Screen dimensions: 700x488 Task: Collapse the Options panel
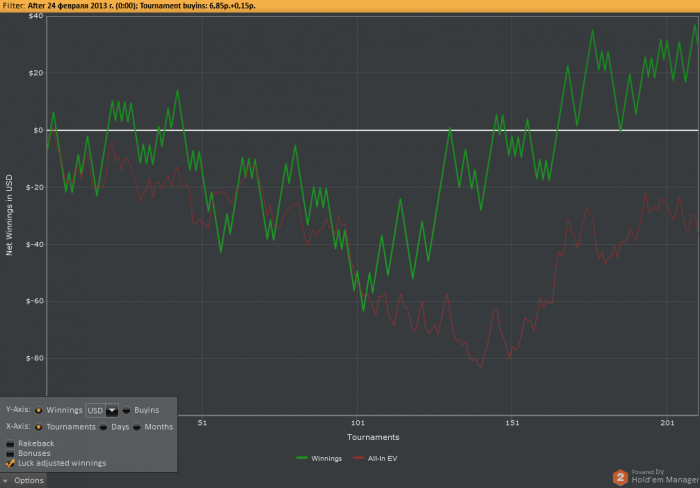[23, 480]
